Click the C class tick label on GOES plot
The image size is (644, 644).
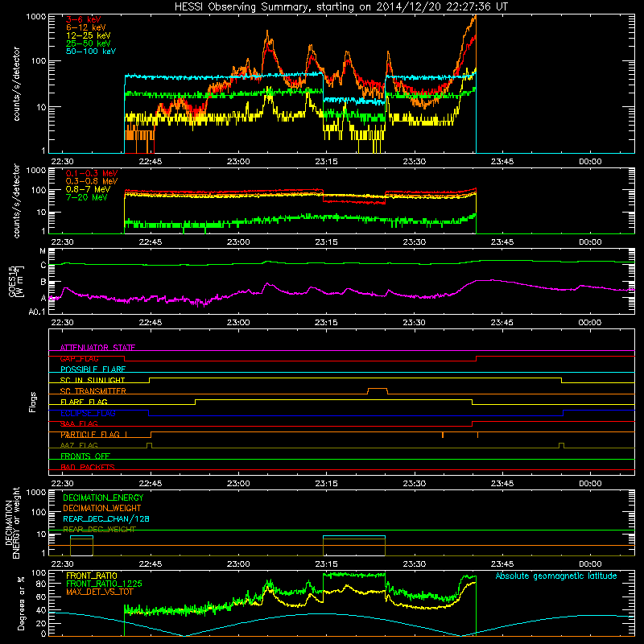coord(43,266)
